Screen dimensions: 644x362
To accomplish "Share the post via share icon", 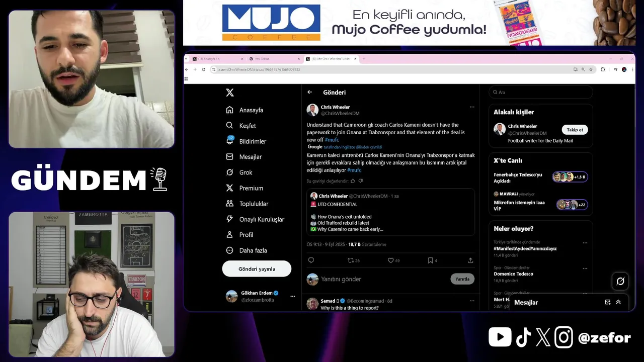I will (x=470, y=260).
